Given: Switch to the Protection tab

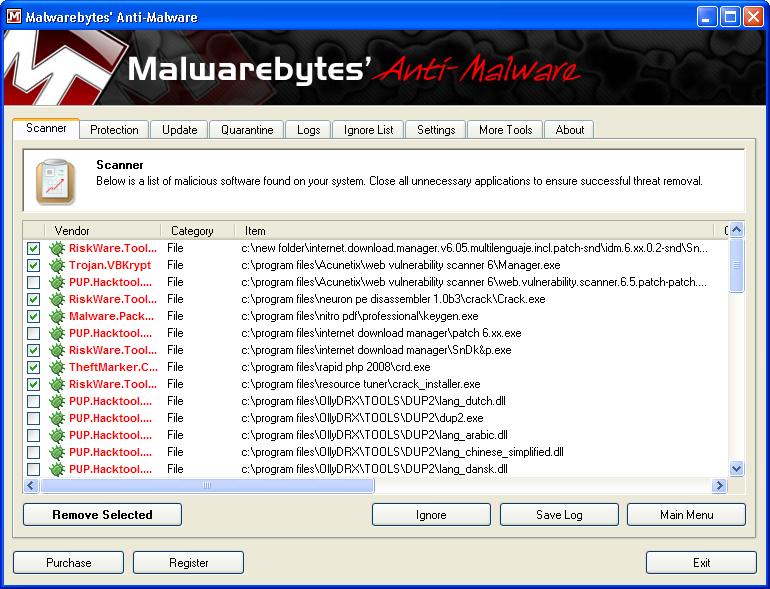Looking at the screenshot, I should point(114,130).
